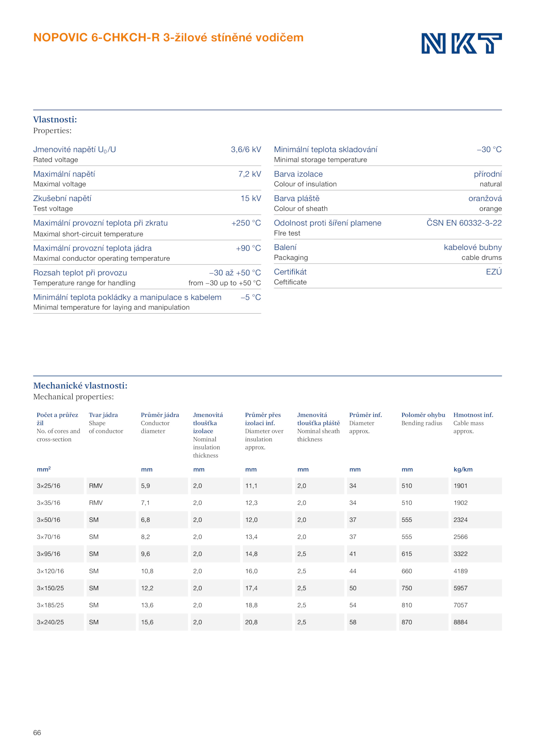The width and height of the screenshot is (535, 756).
Task: Select the value '–30 až +50 °C'
Action: pos(235,273)
